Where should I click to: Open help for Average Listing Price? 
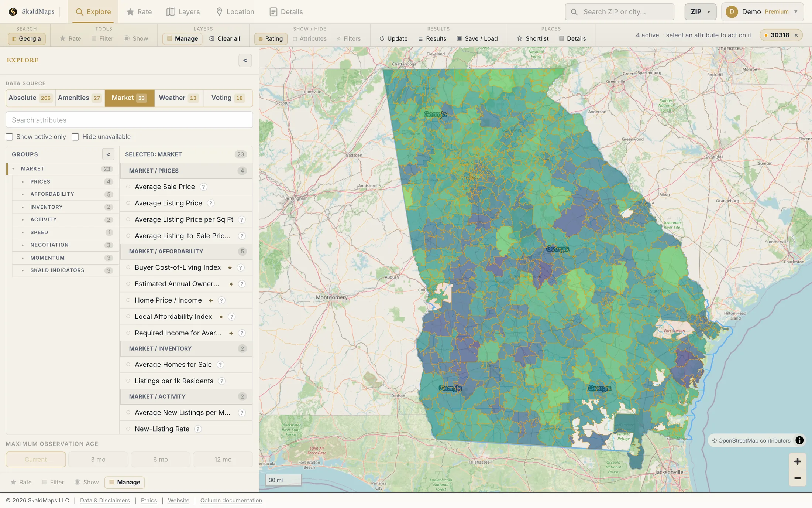point(211,203)
